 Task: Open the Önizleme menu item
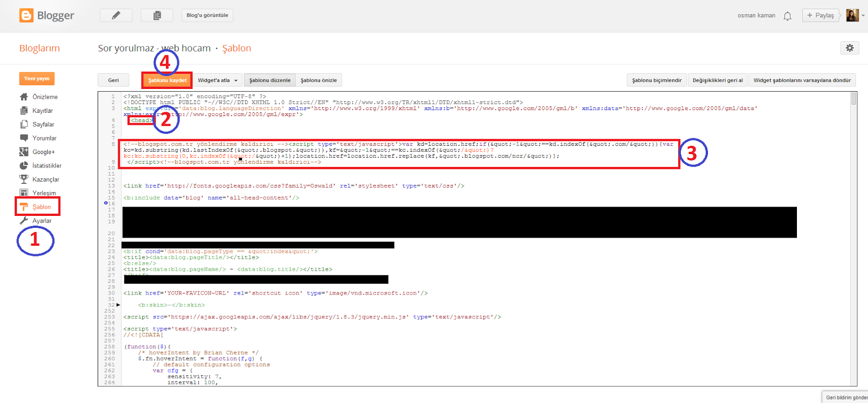(45, 97)
